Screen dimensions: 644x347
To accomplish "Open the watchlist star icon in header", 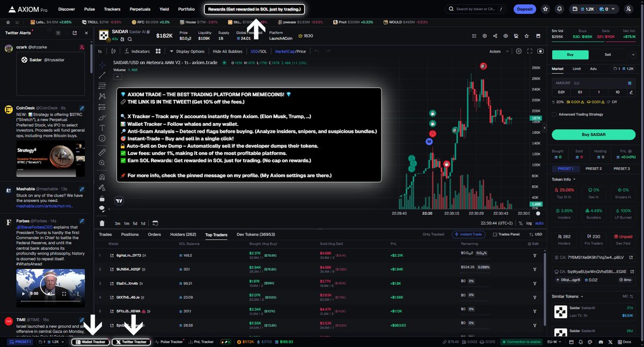I will (x=546, y=9).
